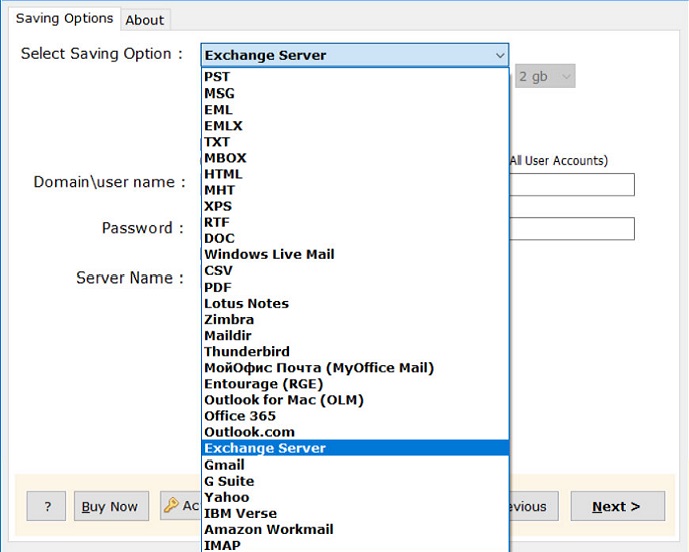This screenshot has width=689, height=552.
Task: Choose PST from the list
Action: [355, 77]
